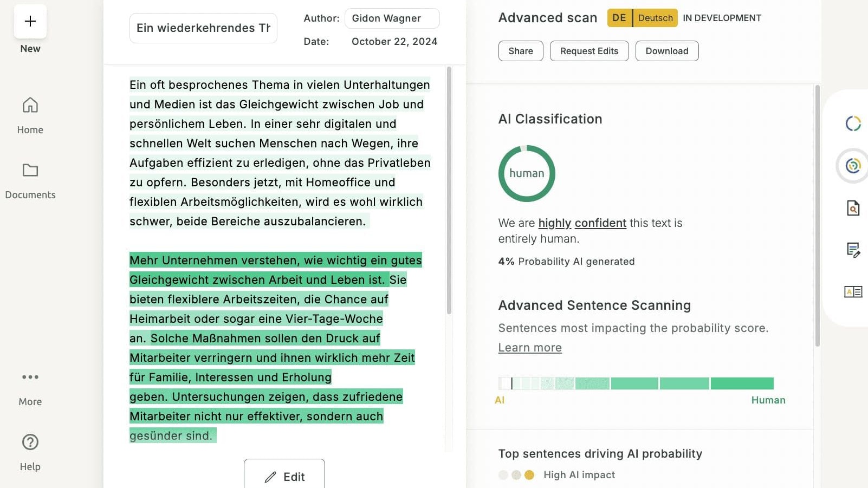Open the document search scan icon

853,208
